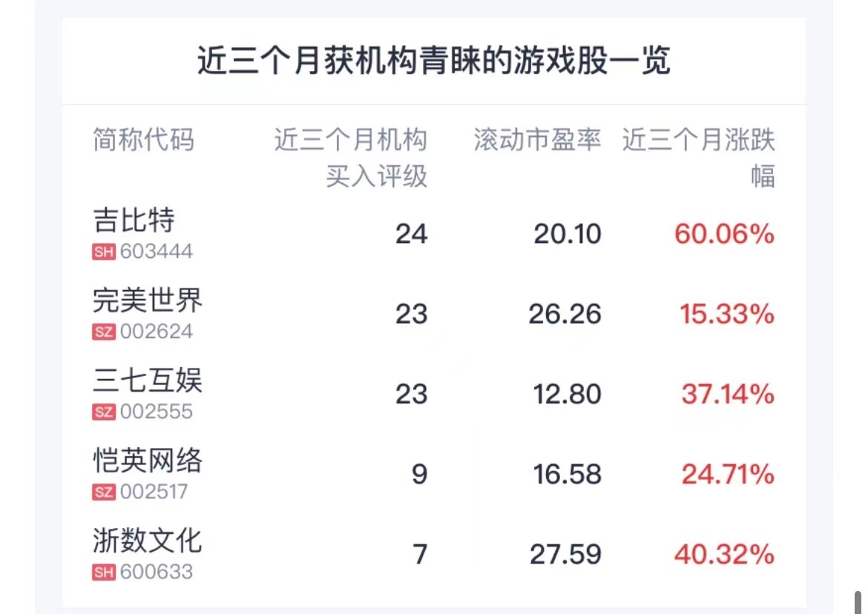Click 完美世界's 26.26 P/E value

point(565,314)
